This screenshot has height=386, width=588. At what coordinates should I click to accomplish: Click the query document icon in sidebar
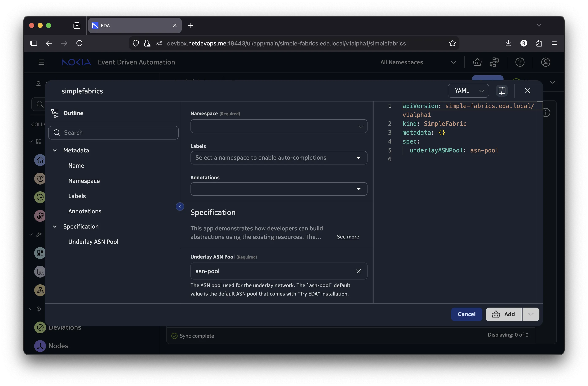click(40, 272)
